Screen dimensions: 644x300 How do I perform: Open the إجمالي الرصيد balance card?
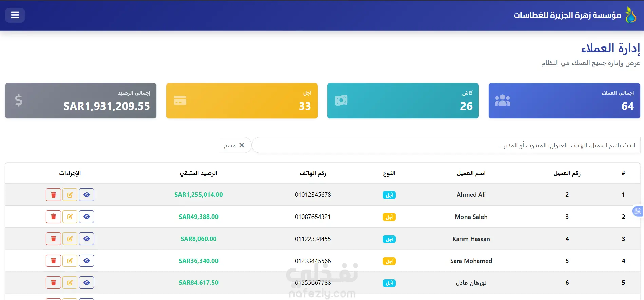click(81, 101)
